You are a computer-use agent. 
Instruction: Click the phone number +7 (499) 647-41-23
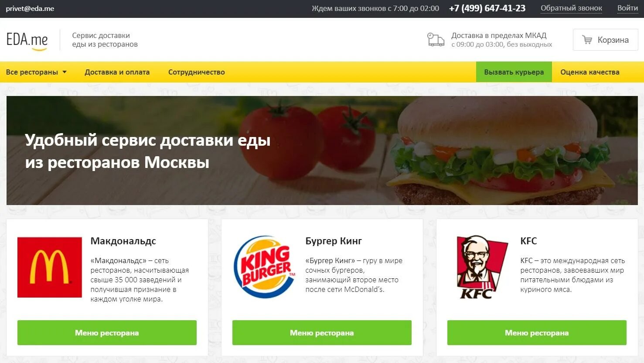coord(487,8)
